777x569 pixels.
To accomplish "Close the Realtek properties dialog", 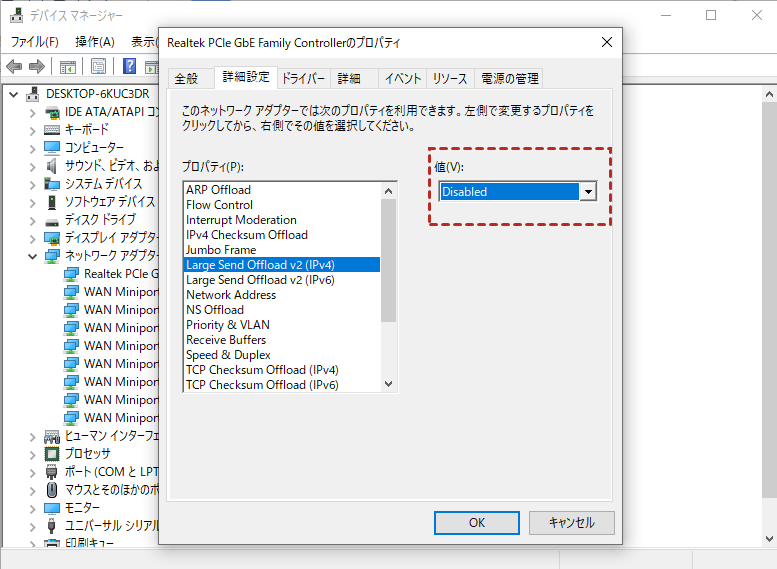I will tap(607, 43).
